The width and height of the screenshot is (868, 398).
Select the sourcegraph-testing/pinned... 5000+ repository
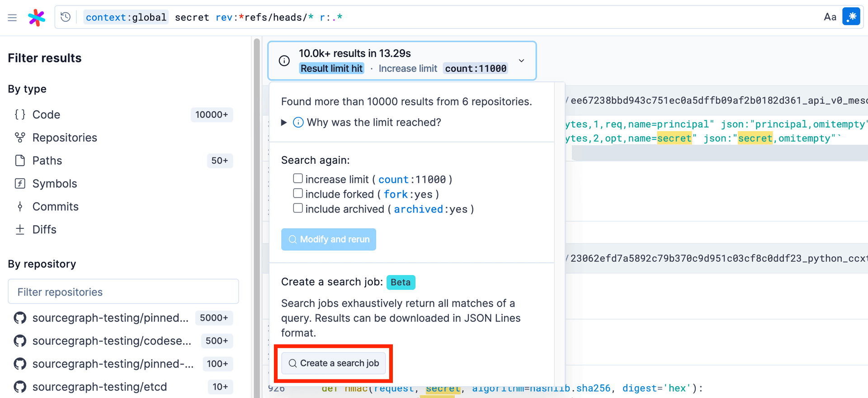click(123, 318)
